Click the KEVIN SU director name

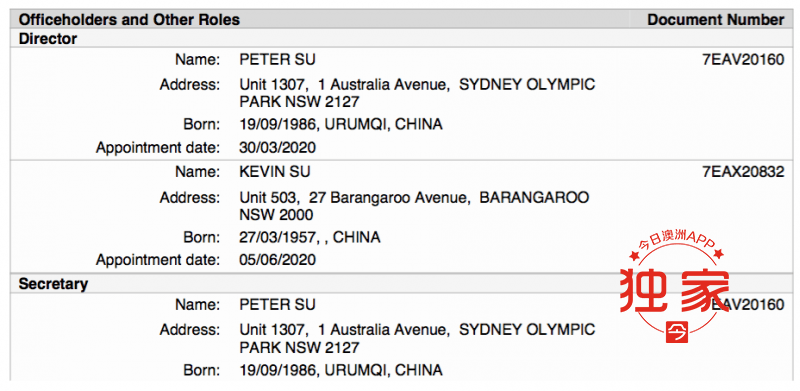tap(274, 172)
